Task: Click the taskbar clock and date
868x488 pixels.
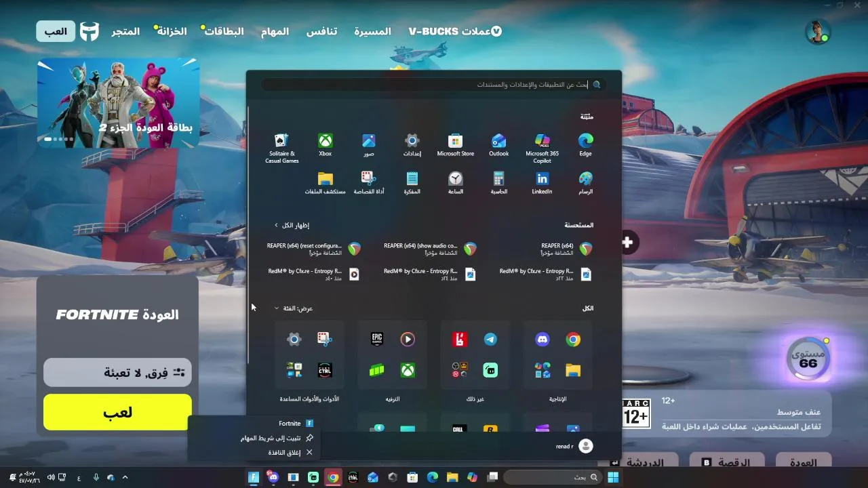Action: 29,477
